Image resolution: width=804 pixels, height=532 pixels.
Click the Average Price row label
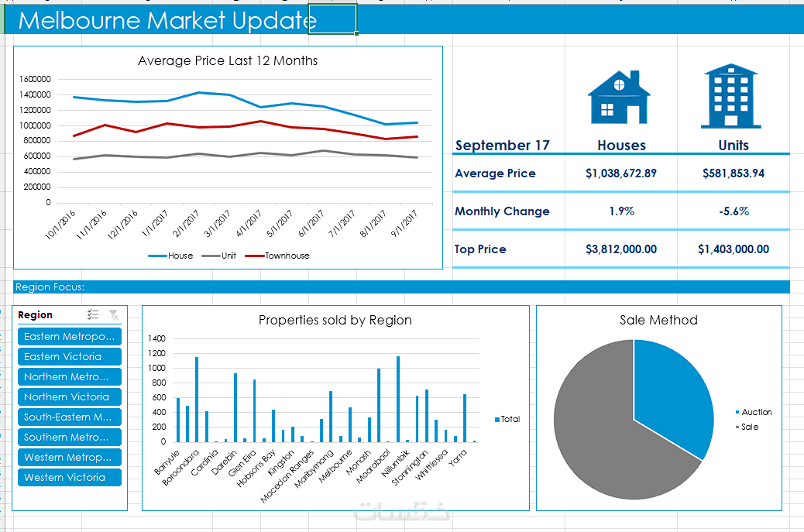pyautogui.click(x=495, y=173)
